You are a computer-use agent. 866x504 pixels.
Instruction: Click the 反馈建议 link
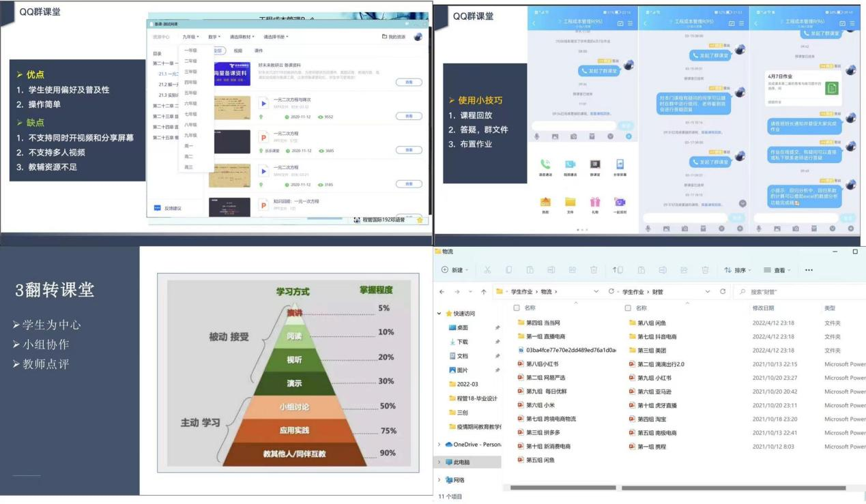click(173, 209)
